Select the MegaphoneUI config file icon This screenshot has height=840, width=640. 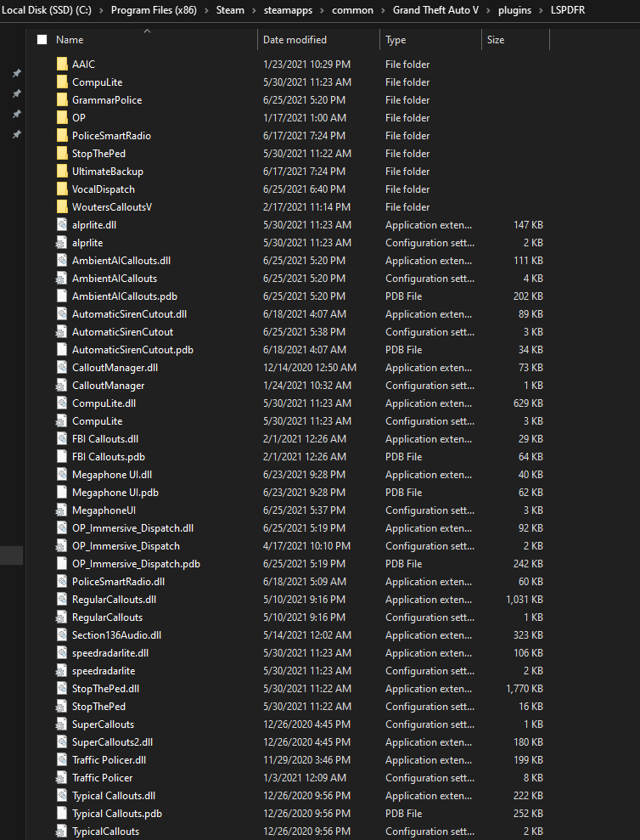click(x=62, y=510)
